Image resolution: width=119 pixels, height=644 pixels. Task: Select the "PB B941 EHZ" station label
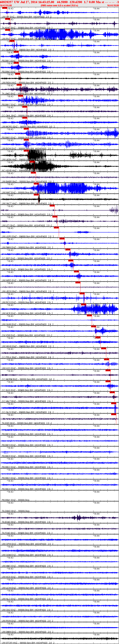(x=9, y=500)
